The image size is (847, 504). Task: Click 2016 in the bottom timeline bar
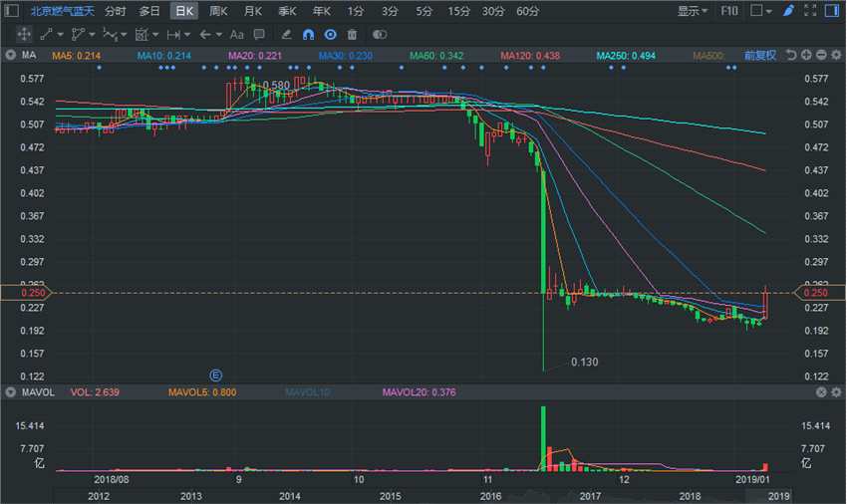[490, 496]
